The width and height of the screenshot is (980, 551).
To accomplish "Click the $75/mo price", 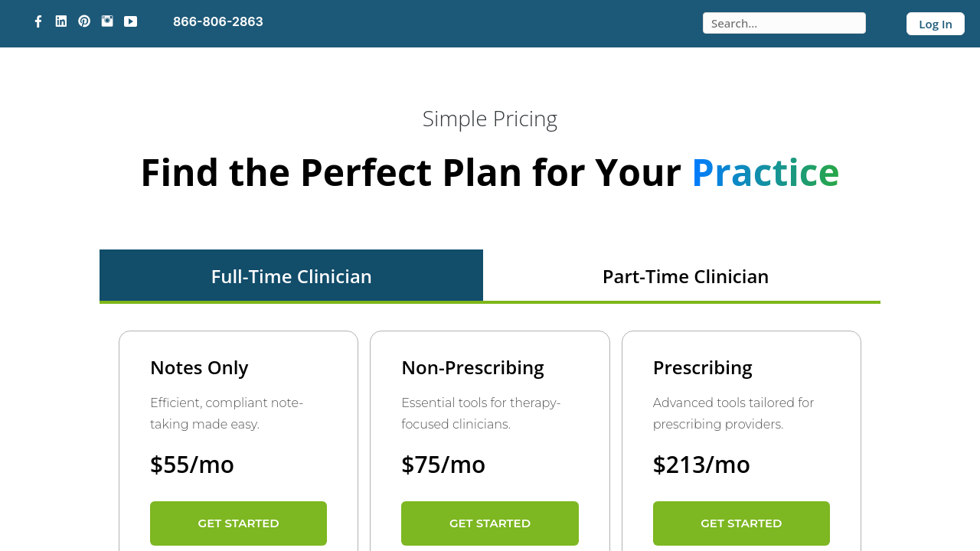I will click(x=443, y=465).
